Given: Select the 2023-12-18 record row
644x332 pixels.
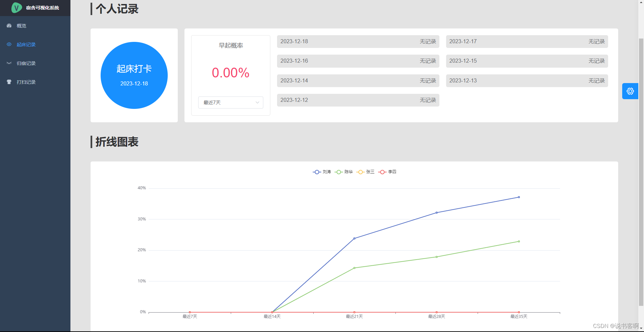Looking at the screenshot, I should click(x=358, y=42).
